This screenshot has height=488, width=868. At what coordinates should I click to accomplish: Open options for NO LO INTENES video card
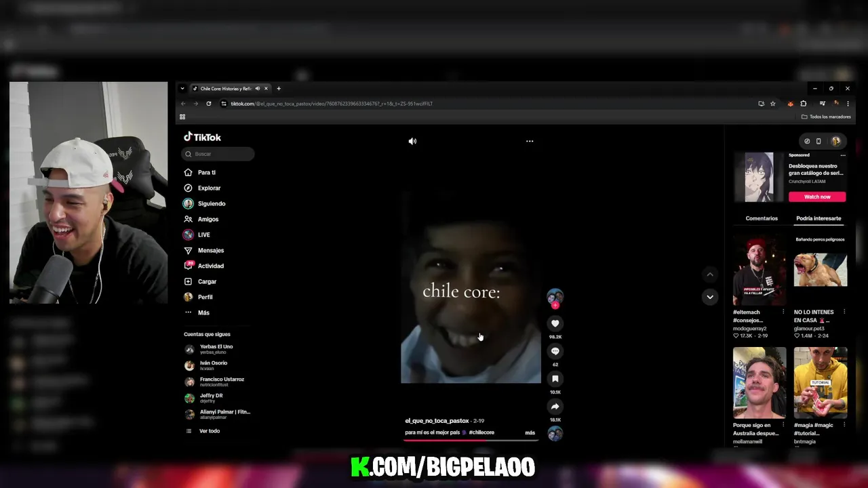point(844,312)
